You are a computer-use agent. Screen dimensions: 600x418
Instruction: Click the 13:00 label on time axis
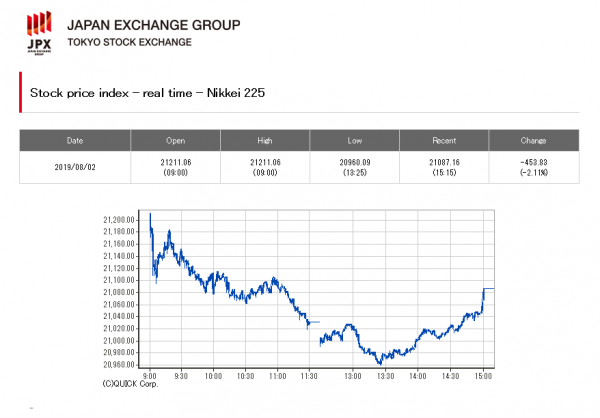[x=352, y=375]
